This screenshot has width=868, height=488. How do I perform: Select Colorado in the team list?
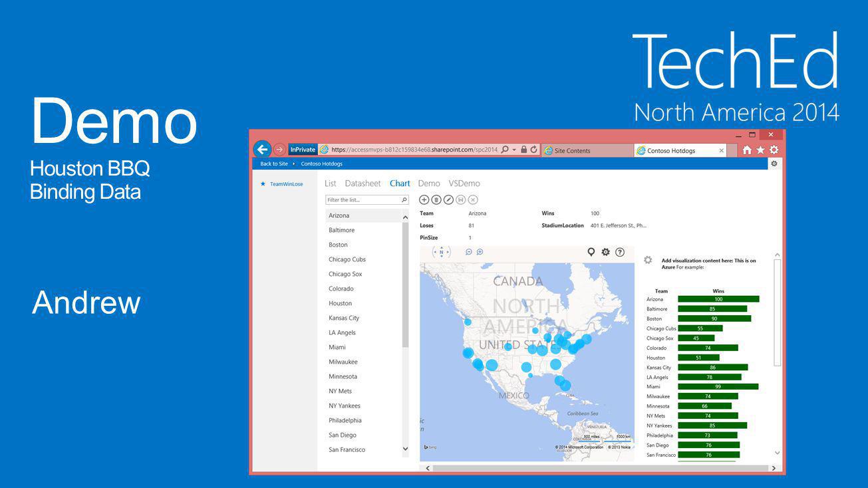(x=363, y=289)
